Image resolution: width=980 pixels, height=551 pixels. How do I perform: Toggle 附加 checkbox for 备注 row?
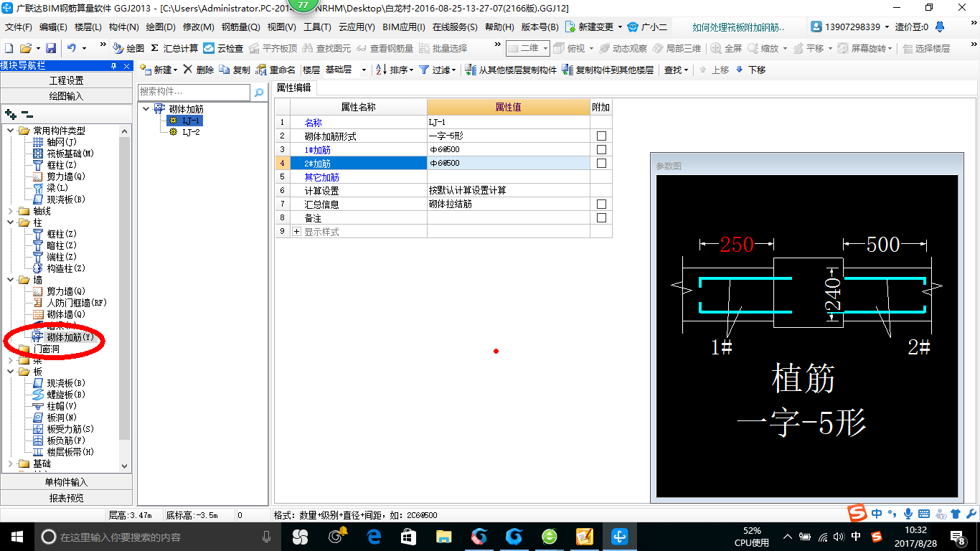point(601,218)
